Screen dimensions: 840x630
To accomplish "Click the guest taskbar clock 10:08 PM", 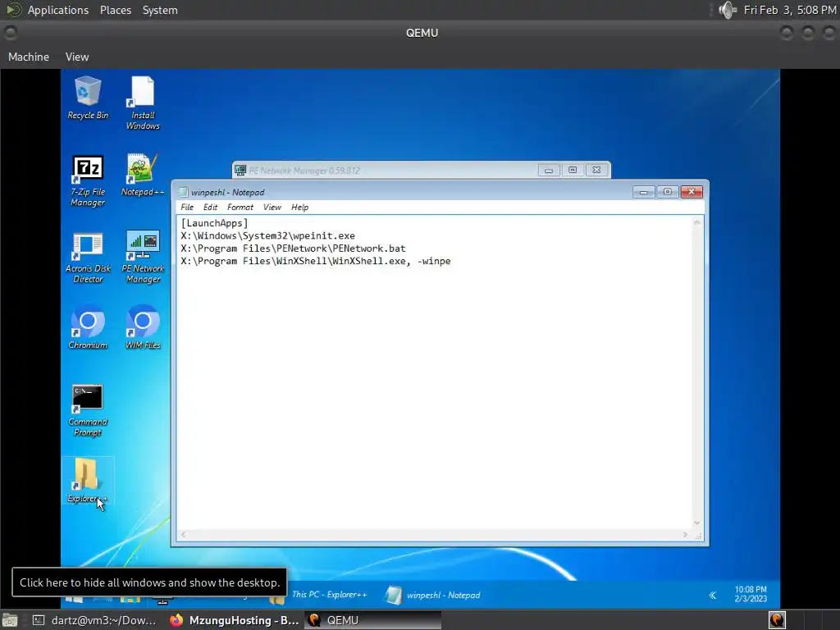I will pyautogui.click(x=751, y=594).
